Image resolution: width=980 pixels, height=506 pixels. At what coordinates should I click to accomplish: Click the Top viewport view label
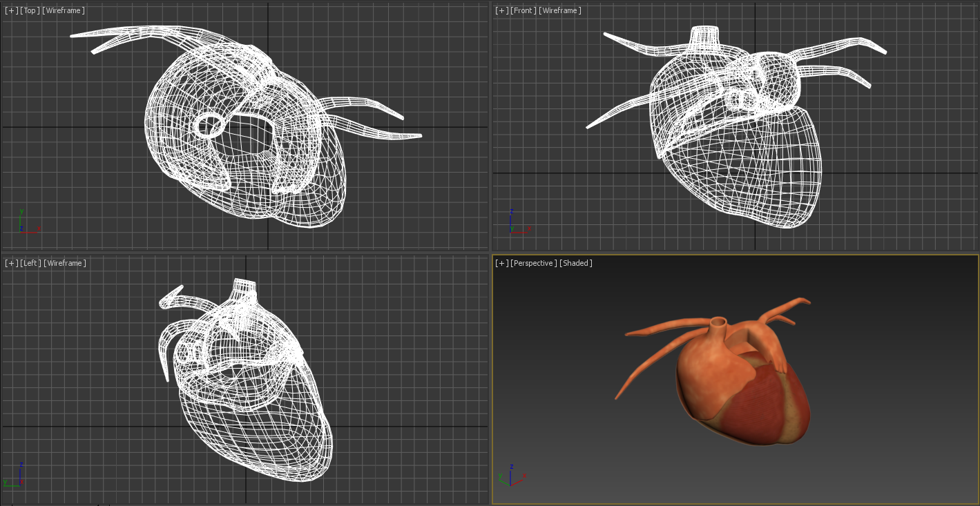point(30,10)
